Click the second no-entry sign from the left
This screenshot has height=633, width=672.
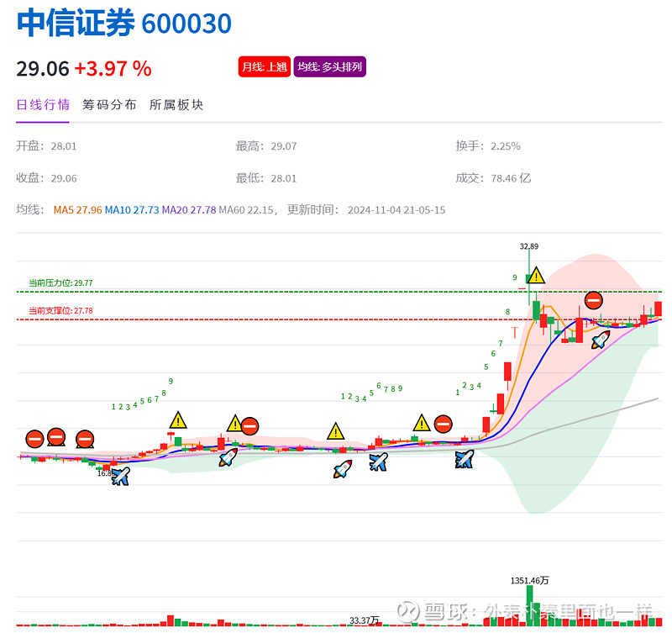pyautogui.click(x=56, y=437)
